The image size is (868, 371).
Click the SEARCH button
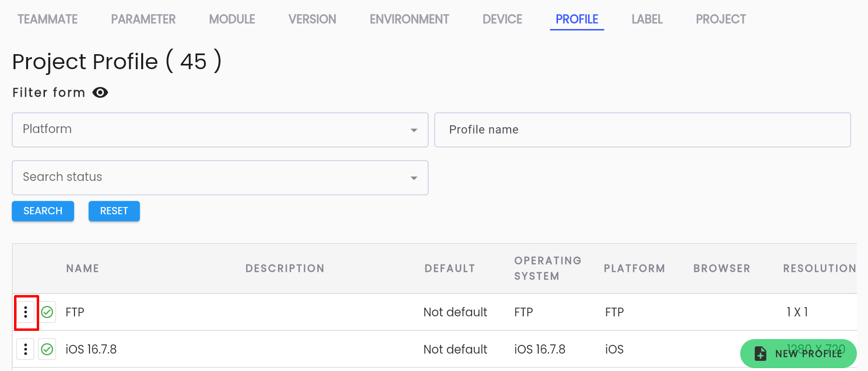click(43, 211)
